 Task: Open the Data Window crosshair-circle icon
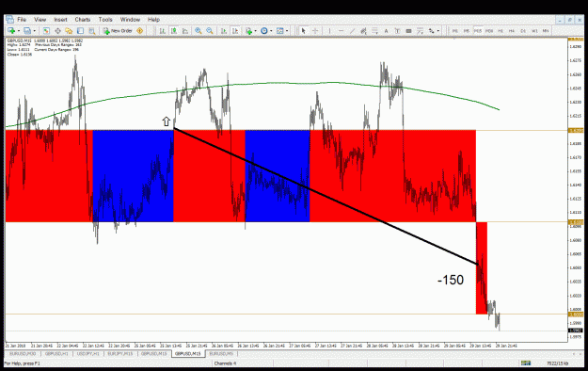[57, 31]
